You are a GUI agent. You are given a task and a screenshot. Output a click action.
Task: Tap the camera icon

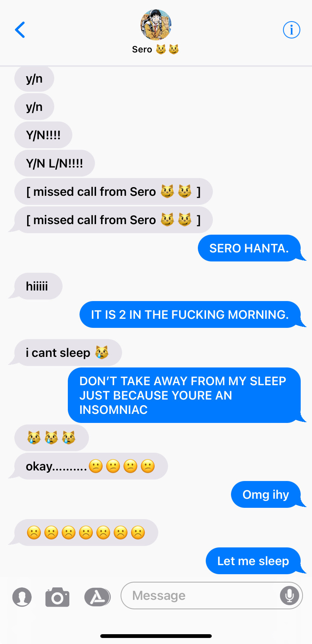pos(57,597)
